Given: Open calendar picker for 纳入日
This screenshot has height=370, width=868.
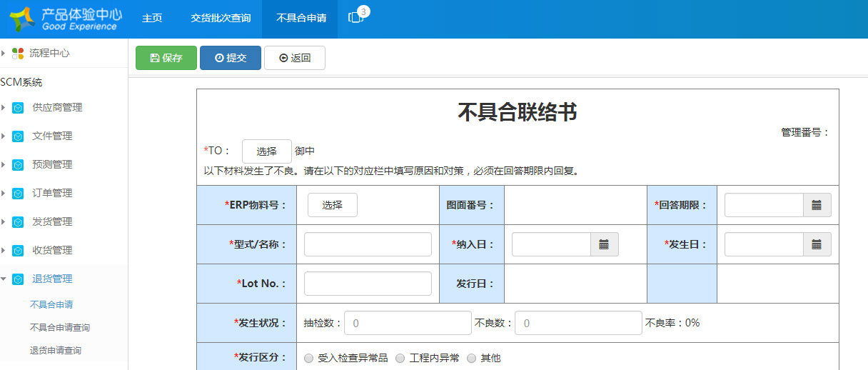Looking at the screenshot, I should point(604,244).
